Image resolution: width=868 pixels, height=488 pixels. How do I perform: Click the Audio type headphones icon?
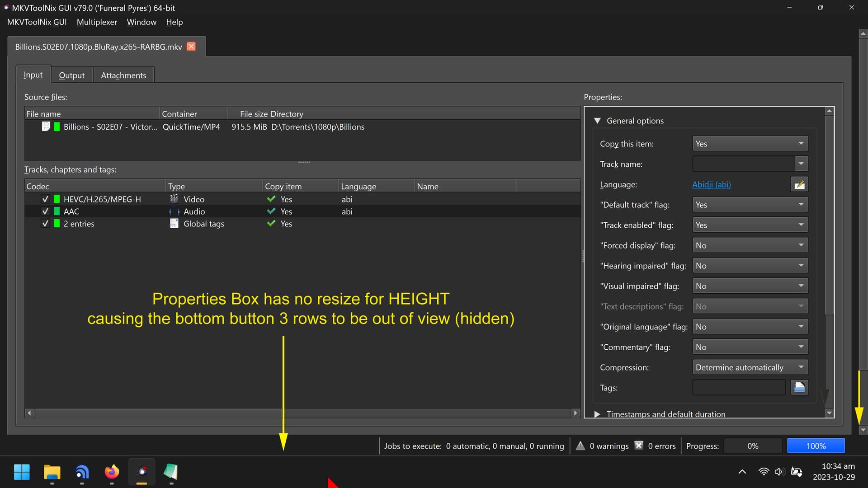click(174, 211)
